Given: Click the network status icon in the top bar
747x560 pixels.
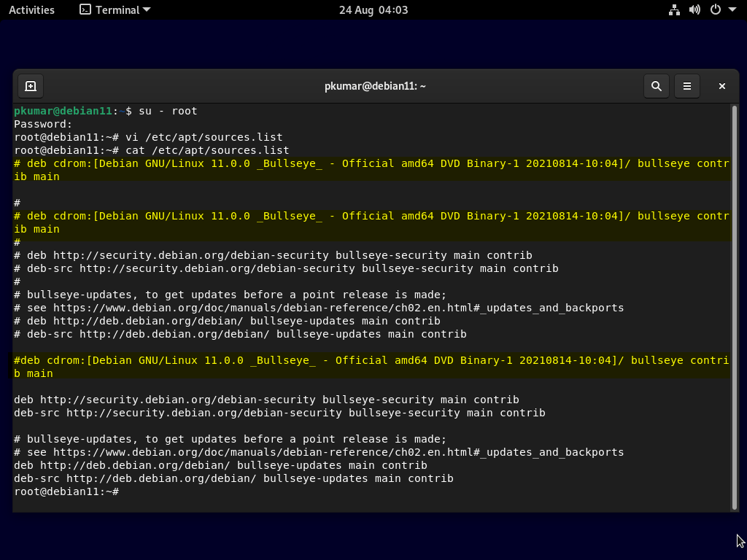Looking at the screenshot, I should 674,9.
